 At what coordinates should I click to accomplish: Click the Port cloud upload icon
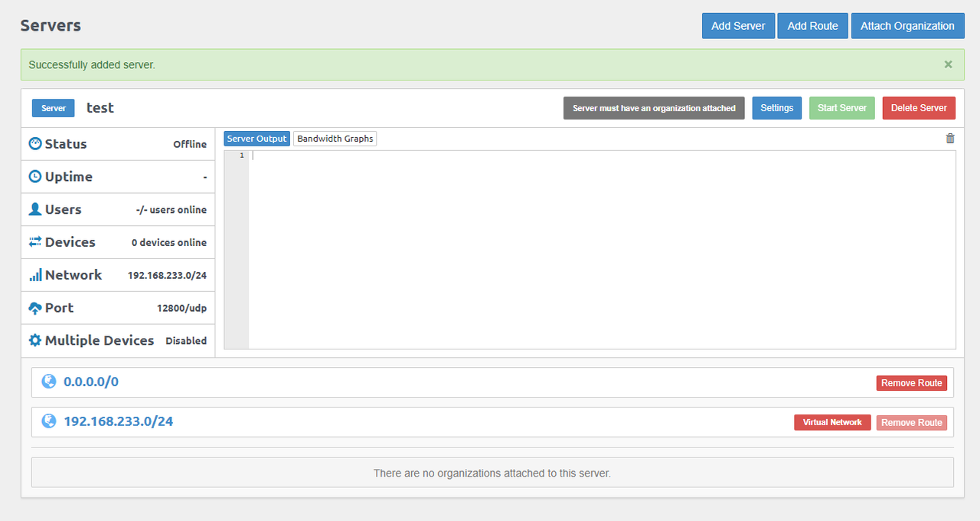(x=35, y=308)
